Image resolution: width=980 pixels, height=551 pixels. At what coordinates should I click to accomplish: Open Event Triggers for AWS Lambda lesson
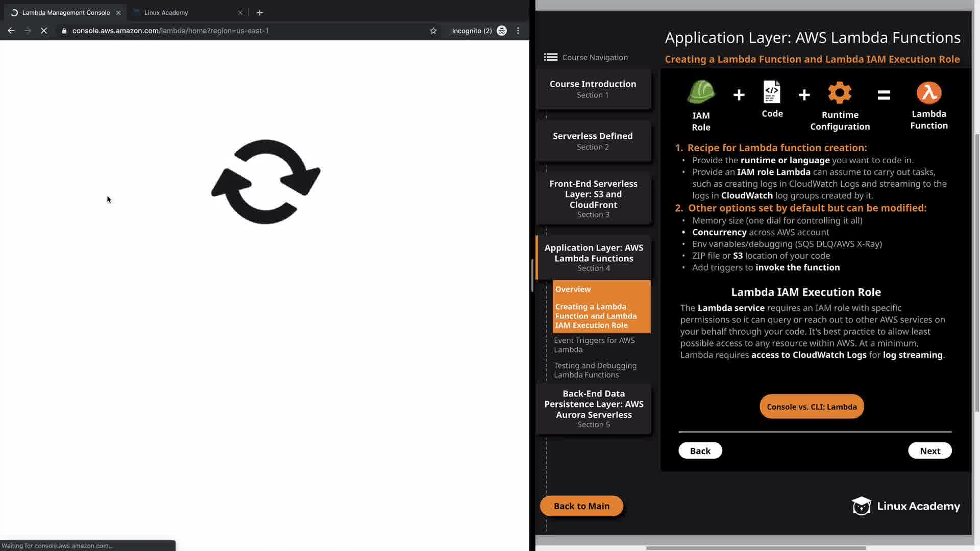594,344
